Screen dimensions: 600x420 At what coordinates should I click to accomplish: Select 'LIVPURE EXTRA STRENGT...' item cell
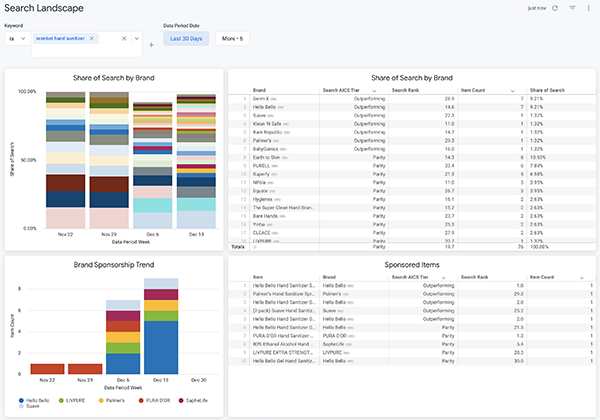click(284, 353)
